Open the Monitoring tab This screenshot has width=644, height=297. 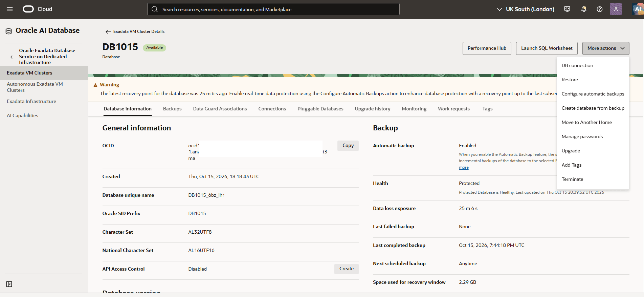click(x=414, y=109)
